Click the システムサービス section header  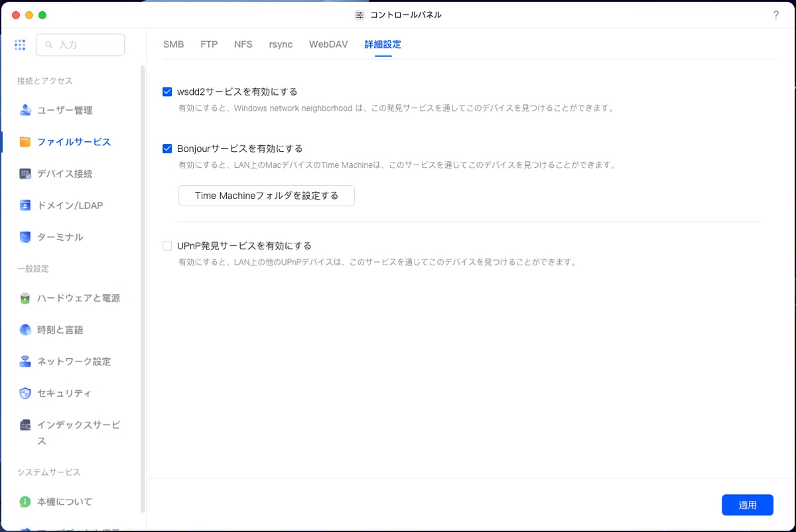click(49, 472)
